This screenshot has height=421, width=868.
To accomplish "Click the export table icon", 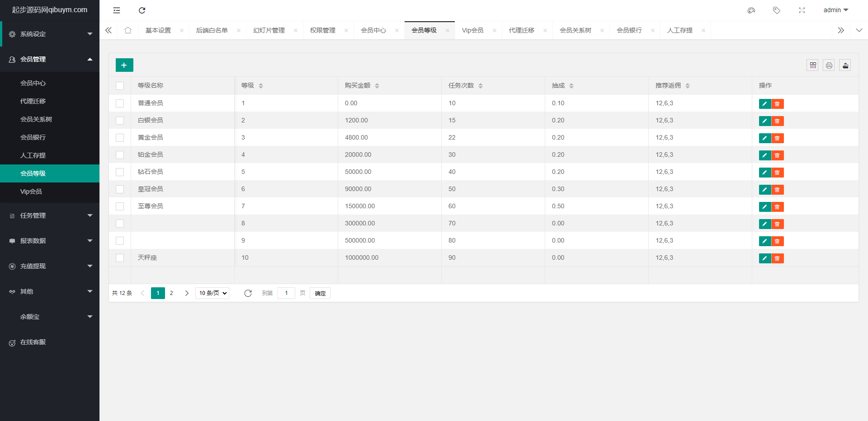I will 845,65.
